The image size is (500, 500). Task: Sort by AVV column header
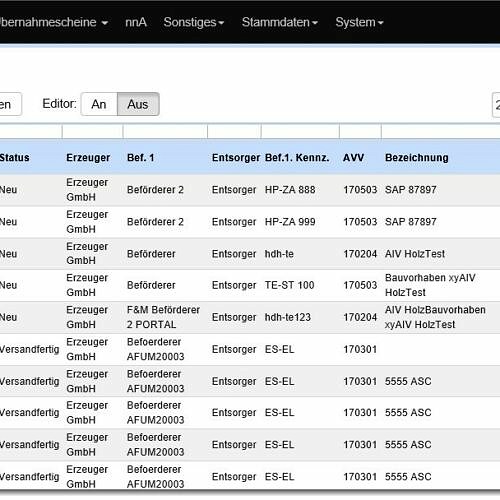(353, 157)
